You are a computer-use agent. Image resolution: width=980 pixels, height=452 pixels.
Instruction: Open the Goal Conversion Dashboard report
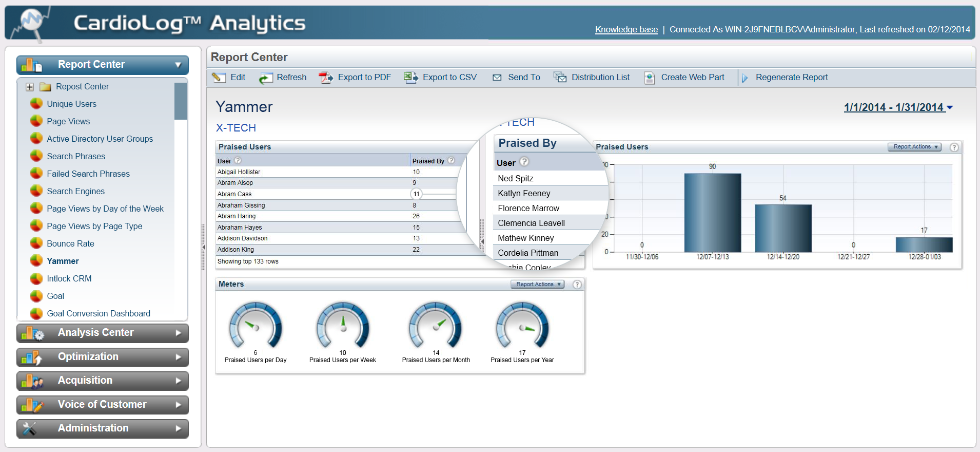(x=99, y=313)
